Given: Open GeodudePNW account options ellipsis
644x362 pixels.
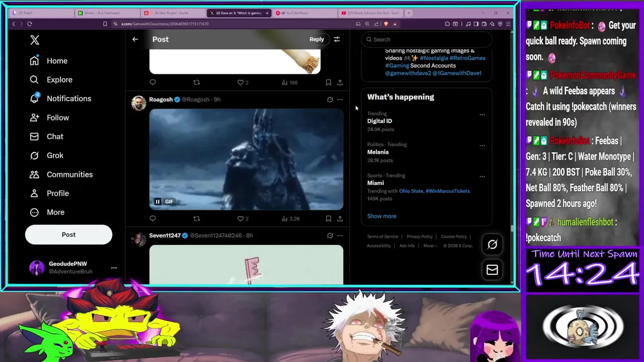Looking at the screenshot, I should point(114,268).
